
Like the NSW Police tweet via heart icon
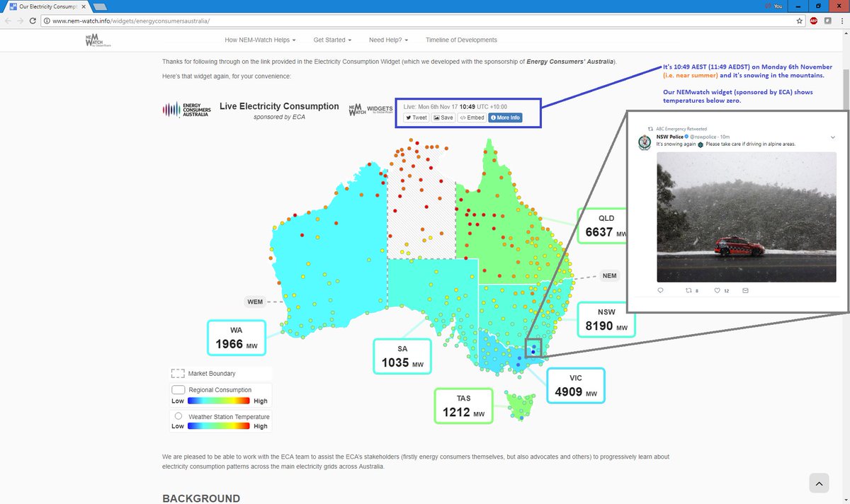tap(718, 290)
